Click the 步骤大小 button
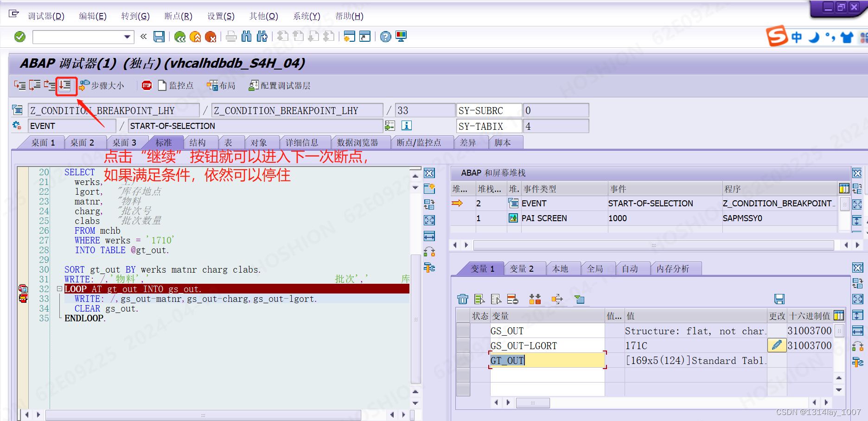 [x=102, y=85]
